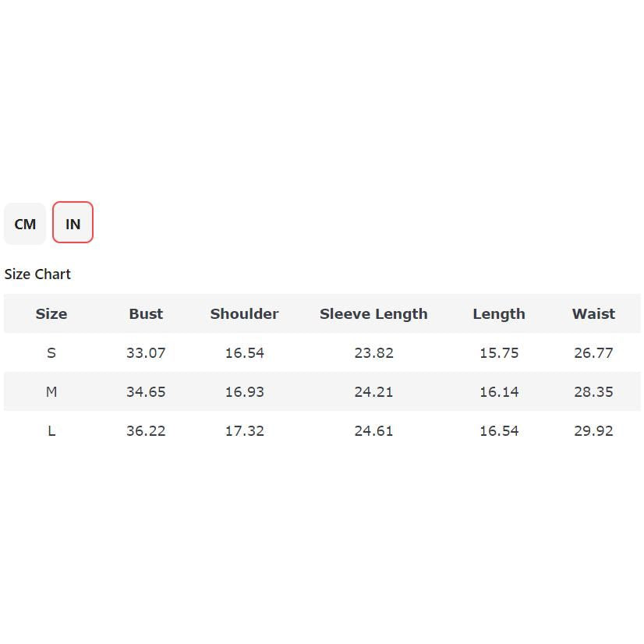This screenshot has height=644, width=644.
Task: Select waist value 28.35 for size M
Action: click(x=593, y=392)
